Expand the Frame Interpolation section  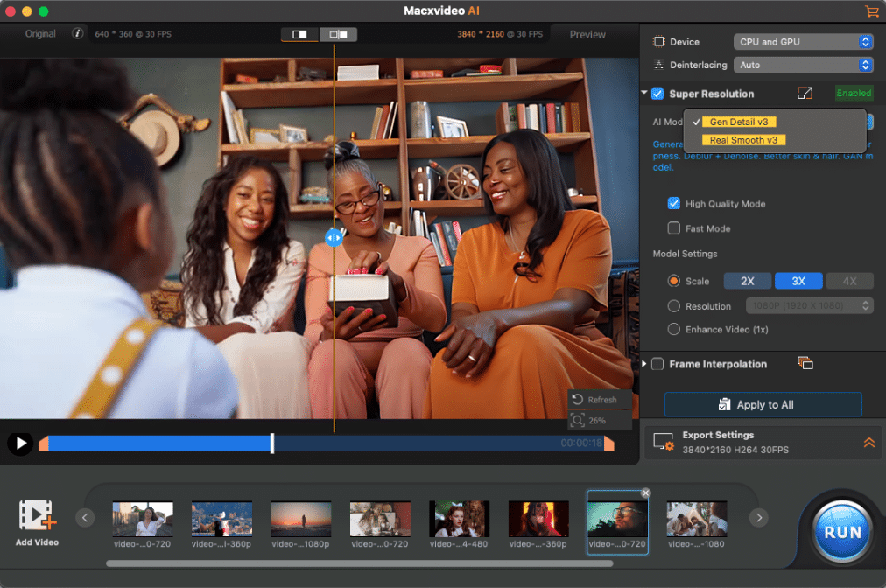644,364
